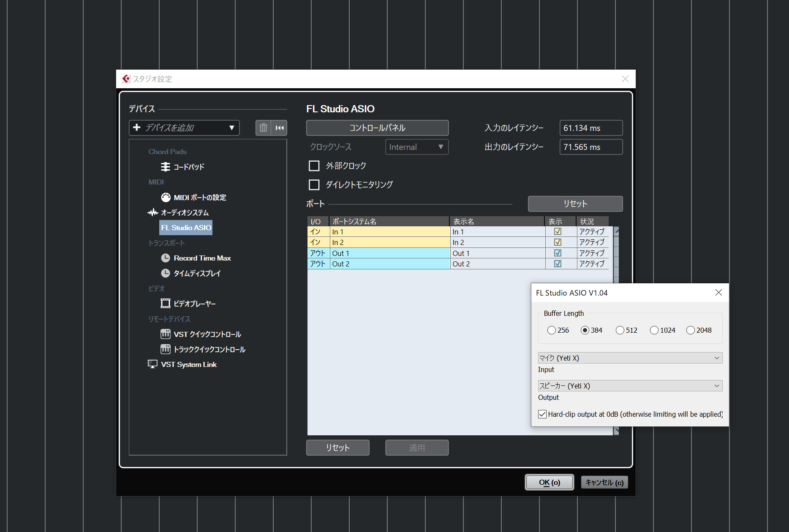Toggle visibility checkbox for Out 2 port
789x532 pixels.
[558, 263]
